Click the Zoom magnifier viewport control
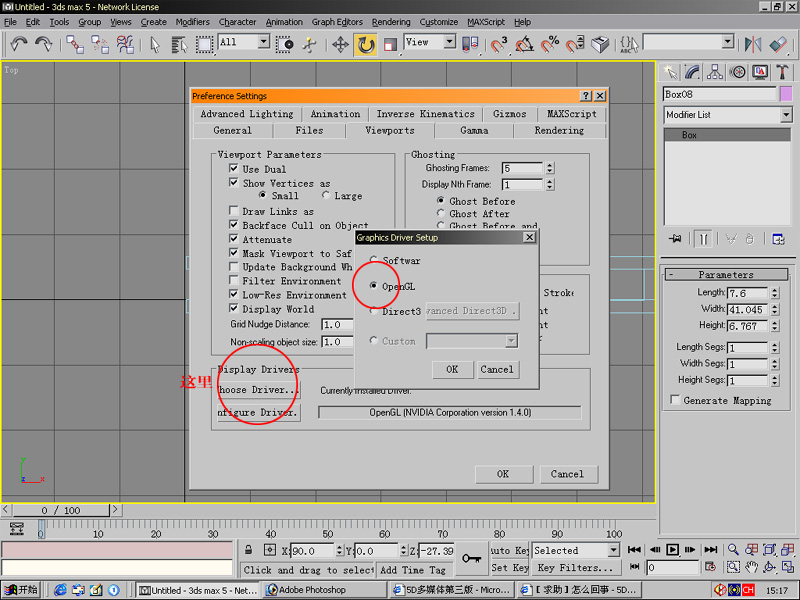The width and height of the screenshot is (800, 600). click(x=733, y=549)
